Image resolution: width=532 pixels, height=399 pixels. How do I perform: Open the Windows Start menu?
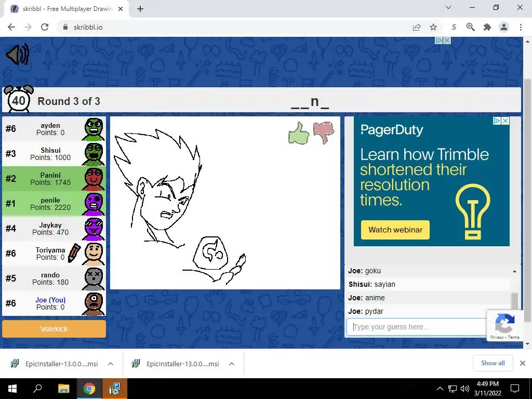point(12,389)
